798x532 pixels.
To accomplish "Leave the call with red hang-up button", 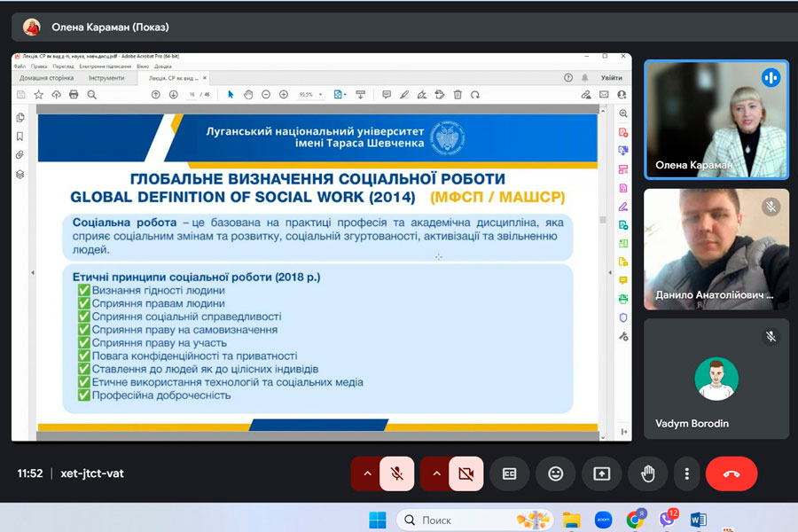I will click(731, 474).
